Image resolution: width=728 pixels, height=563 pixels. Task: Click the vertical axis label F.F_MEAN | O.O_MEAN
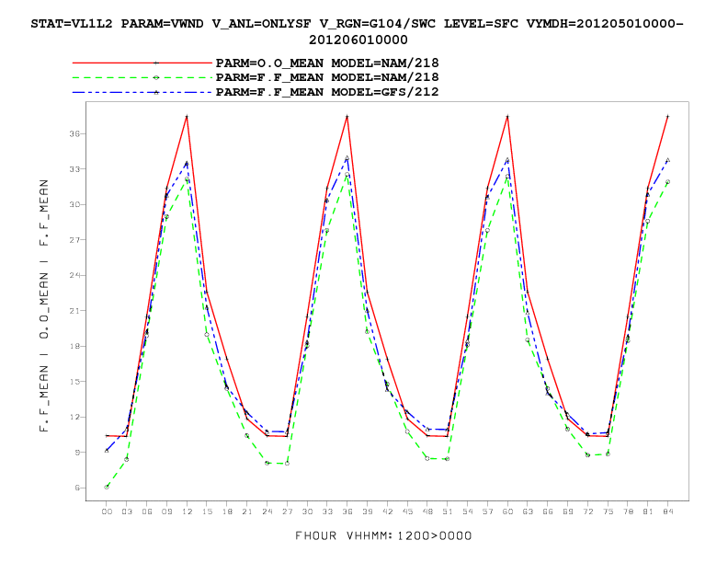click(x=44, y=305)
